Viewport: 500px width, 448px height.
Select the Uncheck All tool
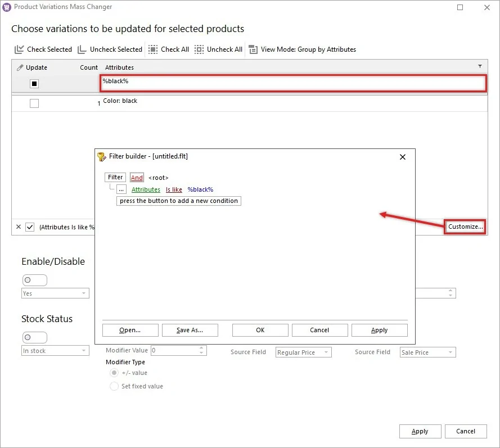click(199, 49)
